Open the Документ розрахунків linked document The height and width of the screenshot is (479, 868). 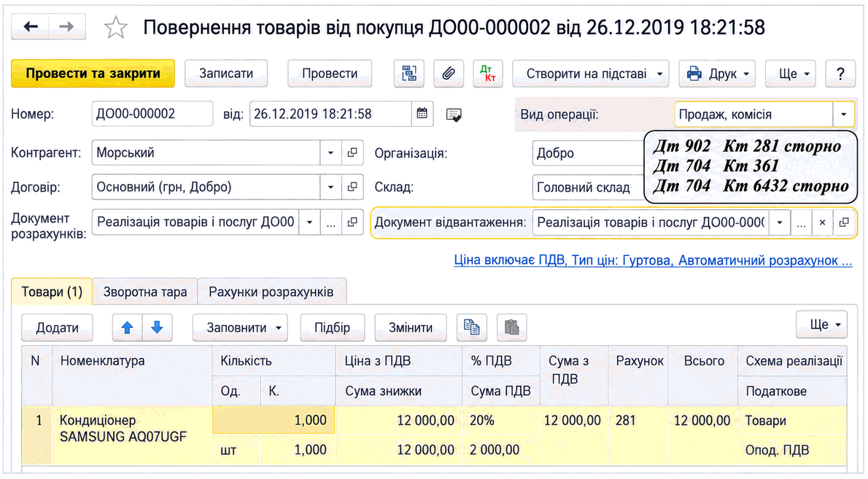[352, 222]
